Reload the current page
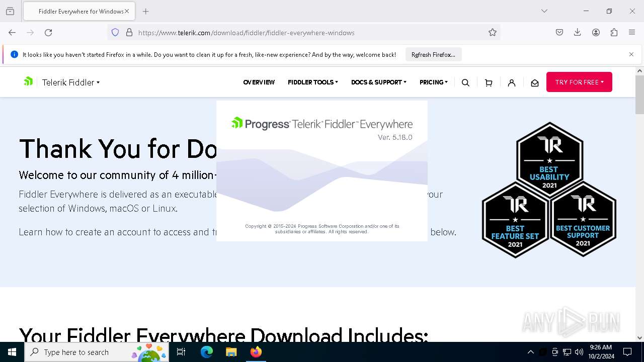 tap(48, 32)
